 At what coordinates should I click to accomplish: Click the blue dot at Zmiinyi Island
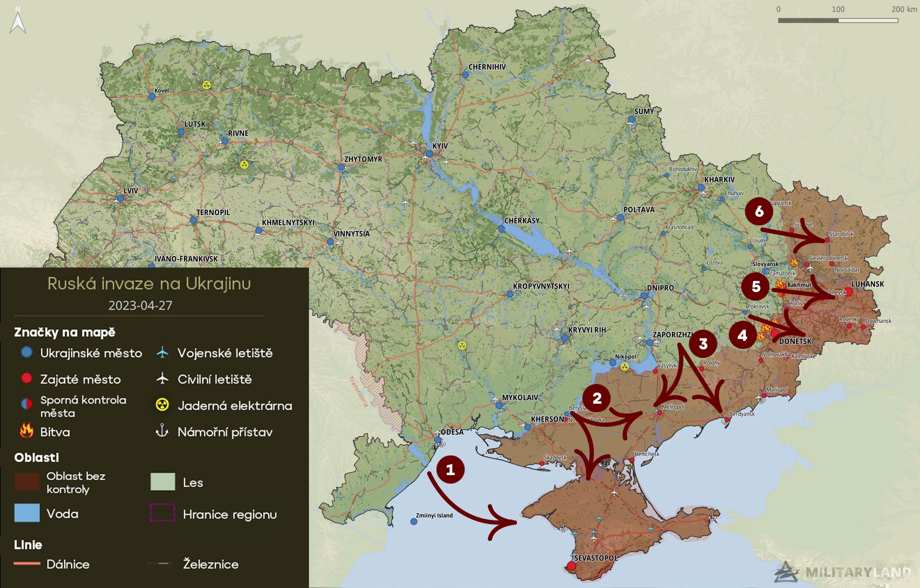(414, 522)
